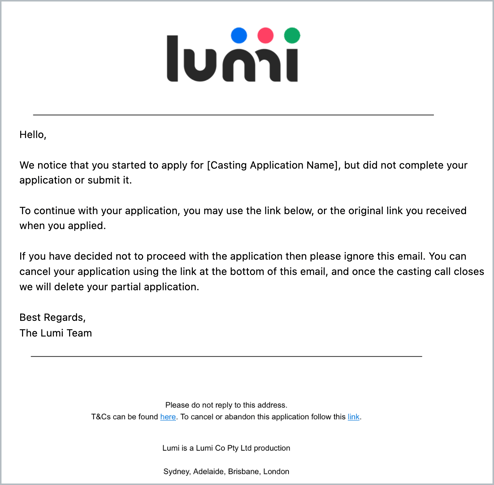
Task: Click 'The Lumi Team' signature
Action: tap(56, 333)
